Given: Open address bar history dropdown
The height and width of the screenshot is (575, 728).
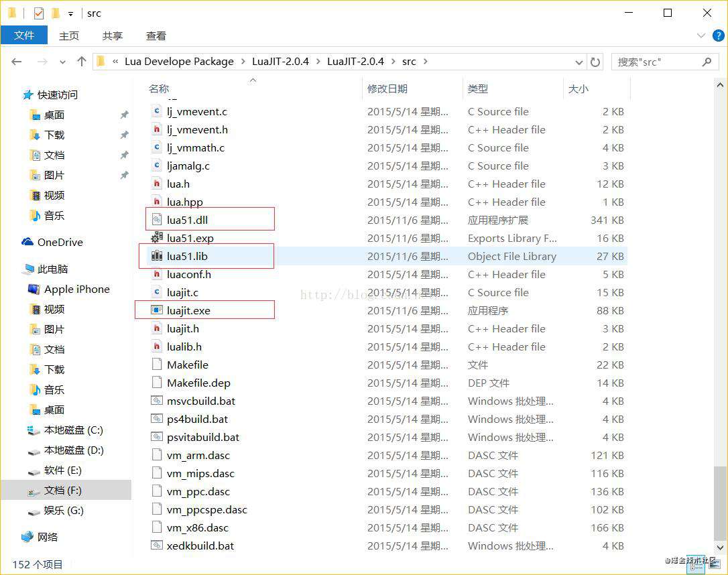Looking at the screenshot, I should pos(579,62).
